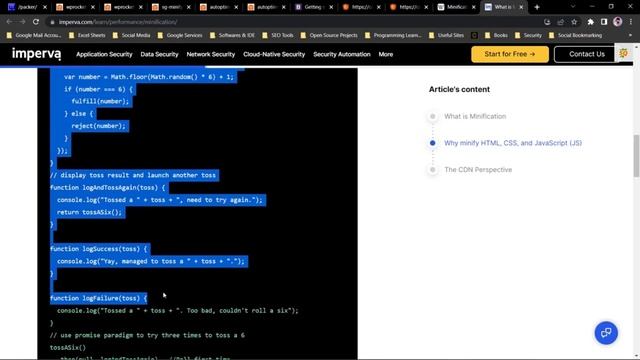This screenshot has width=640, height=360.
Task: Open the SEO Tools bookmark folder
Action: tap(278, 36)
